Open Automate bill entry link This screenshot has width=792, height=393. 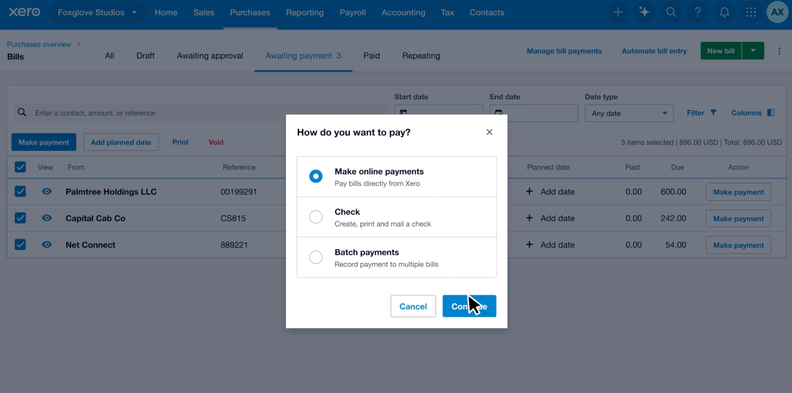click(x=654, y=51)
